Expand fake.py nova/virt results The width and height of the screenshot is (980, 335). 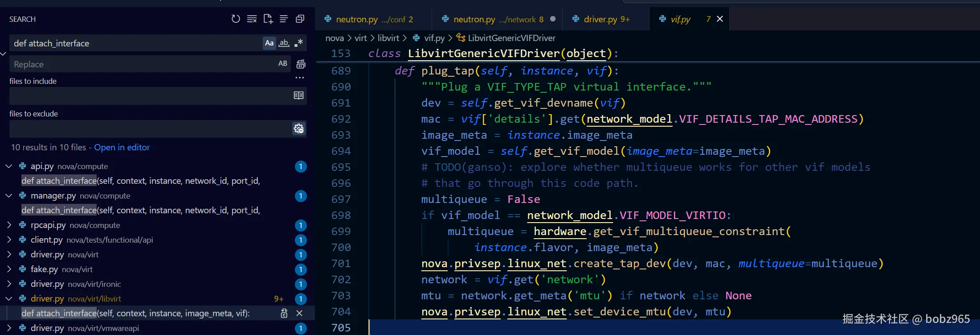click(x=8, y=269)
